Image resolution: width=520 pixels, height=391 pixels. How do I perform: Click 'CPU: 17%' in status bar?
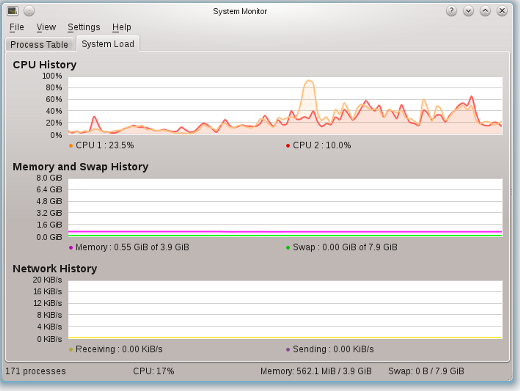pyautogui.click(x=154, y=371)
